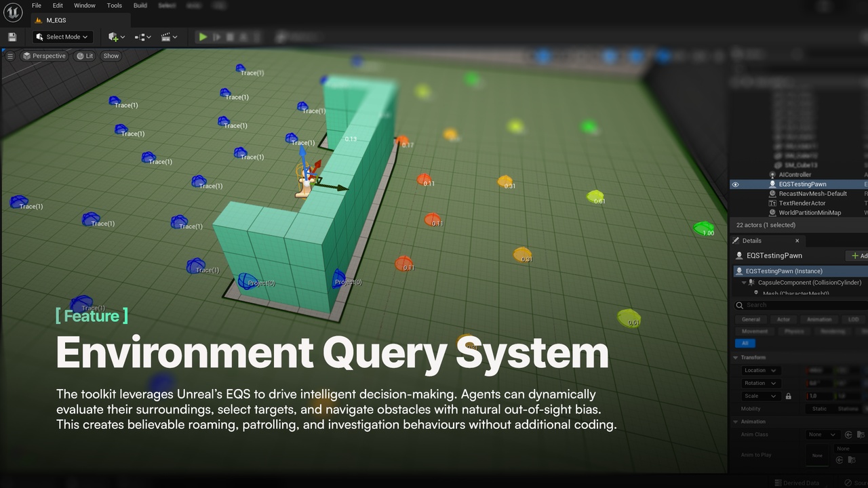Screen dimensions: 868x488
Task: Collapse the Transform section
Action: click(736, 357)
